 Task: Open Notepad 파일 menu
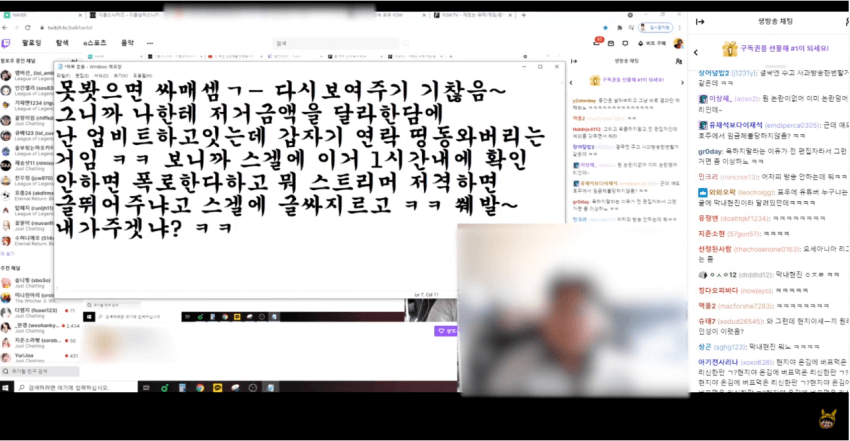point(63,76)
